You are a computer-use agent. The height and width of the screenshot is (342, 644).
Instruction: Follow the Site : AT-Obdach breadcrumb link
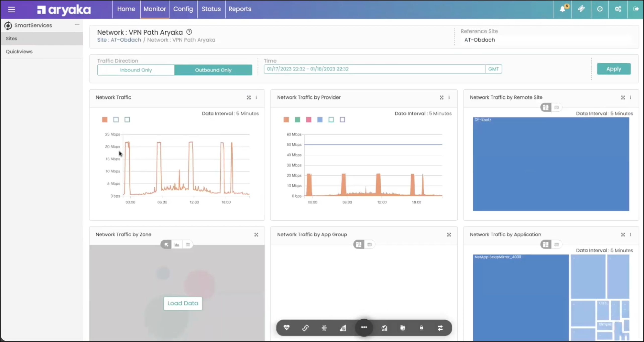[x=119, y=40]
